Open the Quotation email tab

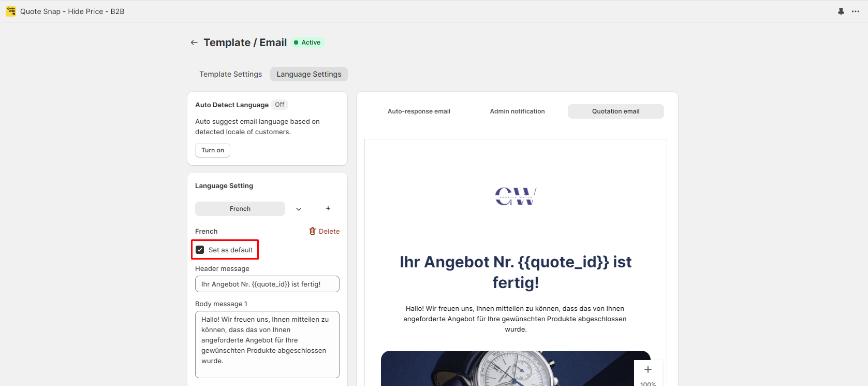tap(616, 111)
